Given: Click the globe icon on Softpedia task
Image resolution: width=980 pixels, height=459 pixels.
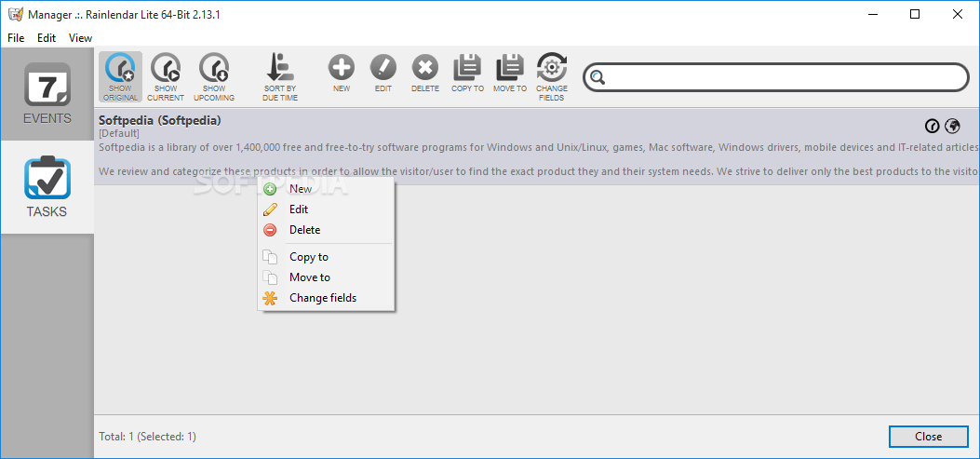Looking at the screenshot, I should (x=952, y=127).
